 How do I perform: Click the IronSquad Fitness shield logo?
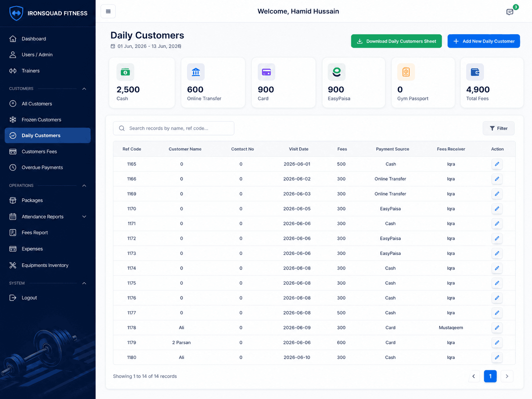pyautogui.click(x=16, y=13)
